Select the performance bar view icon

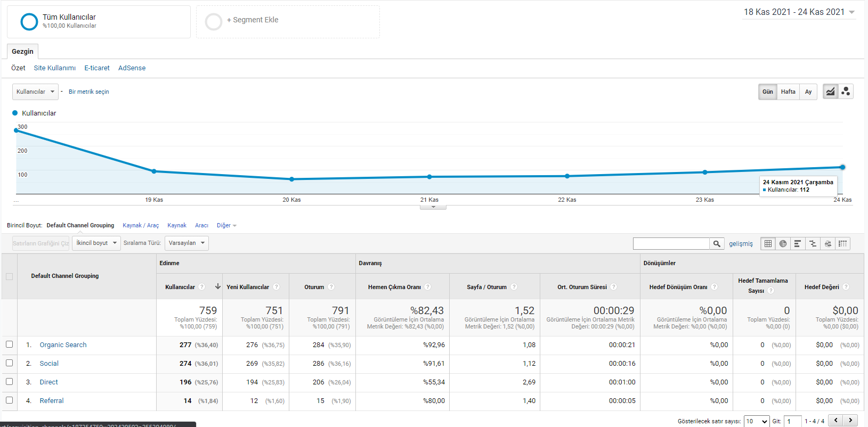[x=798, y=243]
